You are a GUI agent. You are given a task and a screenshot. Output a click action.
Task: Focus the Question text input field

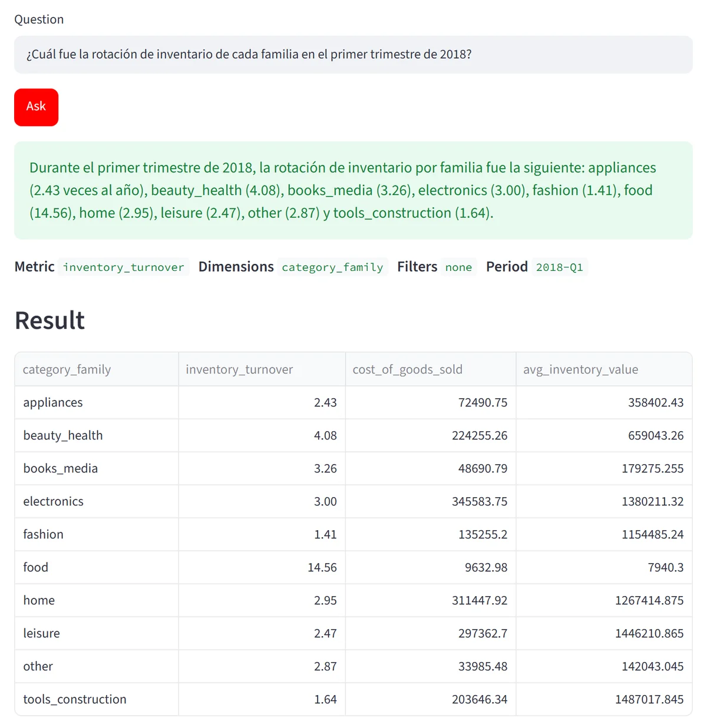click(353, 55)
